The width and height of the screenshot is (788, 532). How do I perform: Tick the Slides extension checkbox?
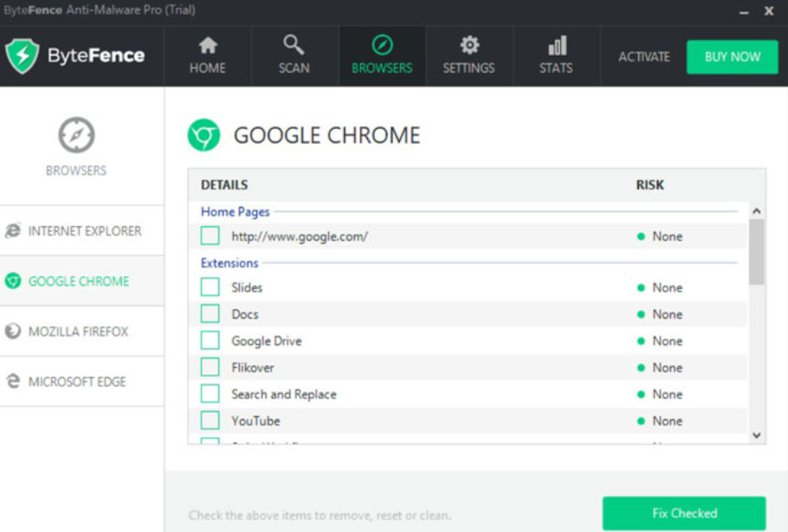tap(210, 287)
